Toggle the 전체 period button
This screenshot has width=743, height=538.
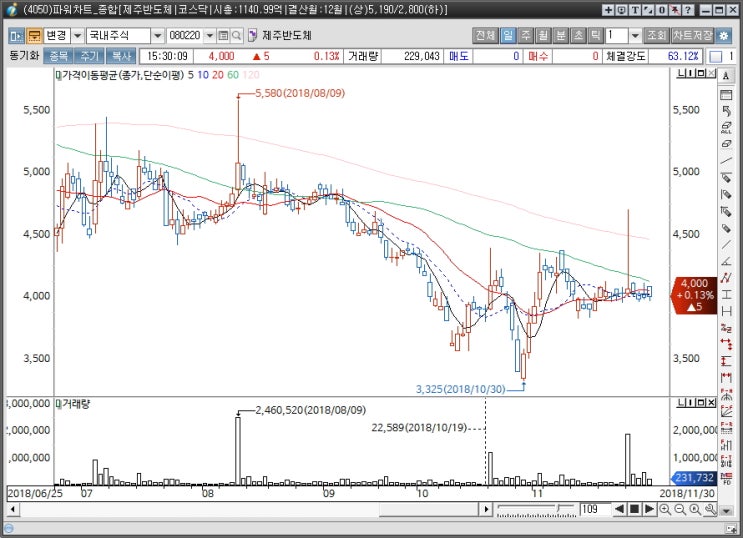[x=485, y=36]
